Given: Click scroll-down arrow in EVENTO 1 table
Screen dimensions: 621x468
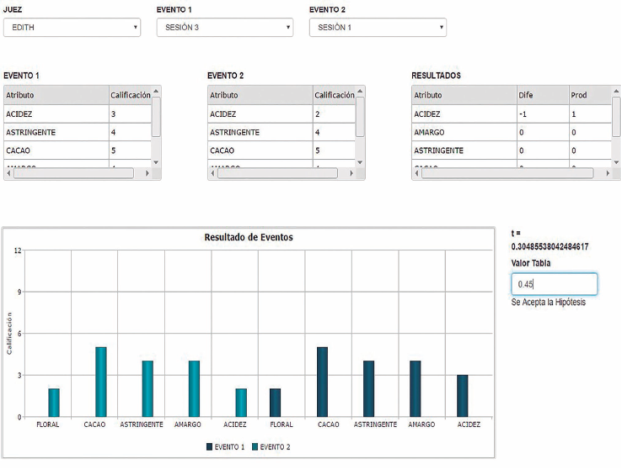Looking at the screenshot, I should [x=155, y=160].
